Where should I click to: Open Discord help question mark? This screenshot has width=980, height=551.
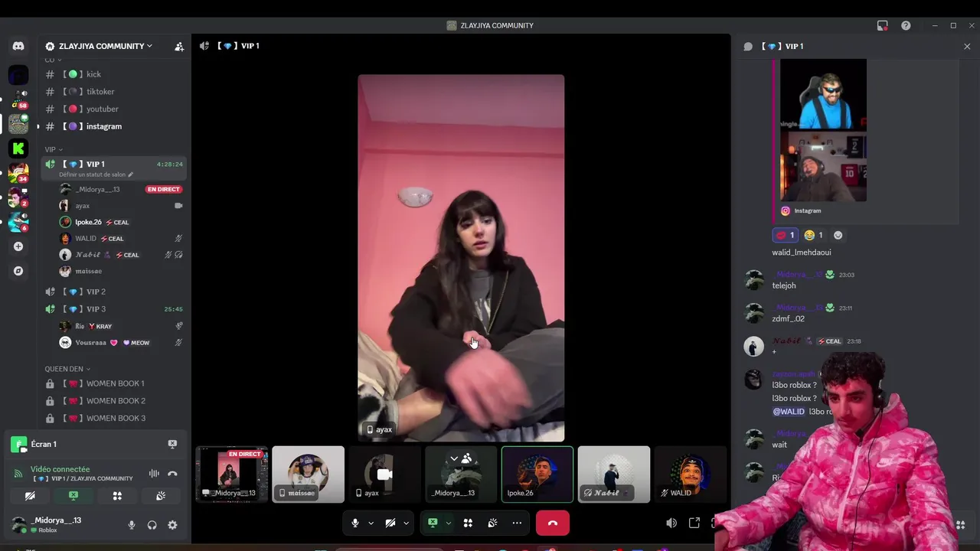[906, 25]
